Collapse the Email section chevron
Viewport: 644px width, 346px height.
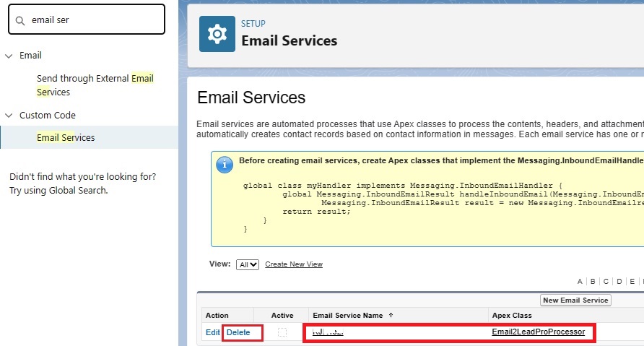click(9, 56)
